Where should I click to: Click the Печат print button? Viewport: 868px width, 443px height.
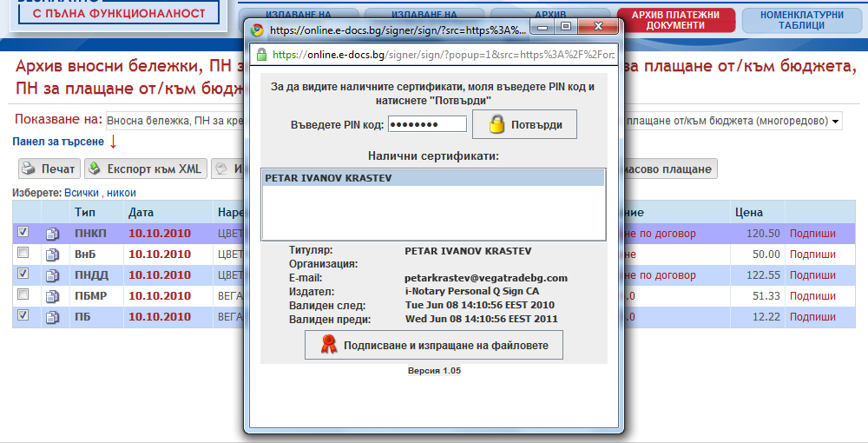(49, 169)
